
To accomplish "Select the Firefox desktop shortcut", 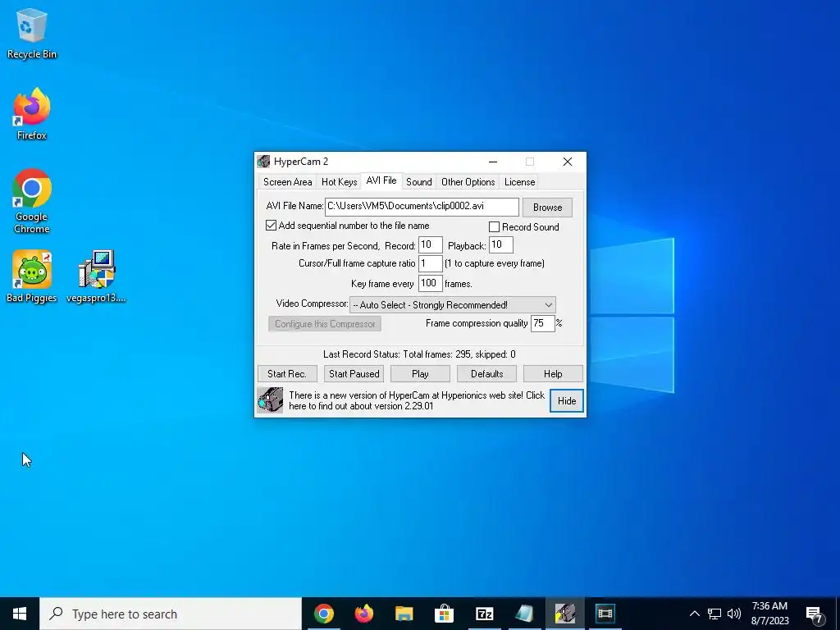I will (x=32, y=113).
